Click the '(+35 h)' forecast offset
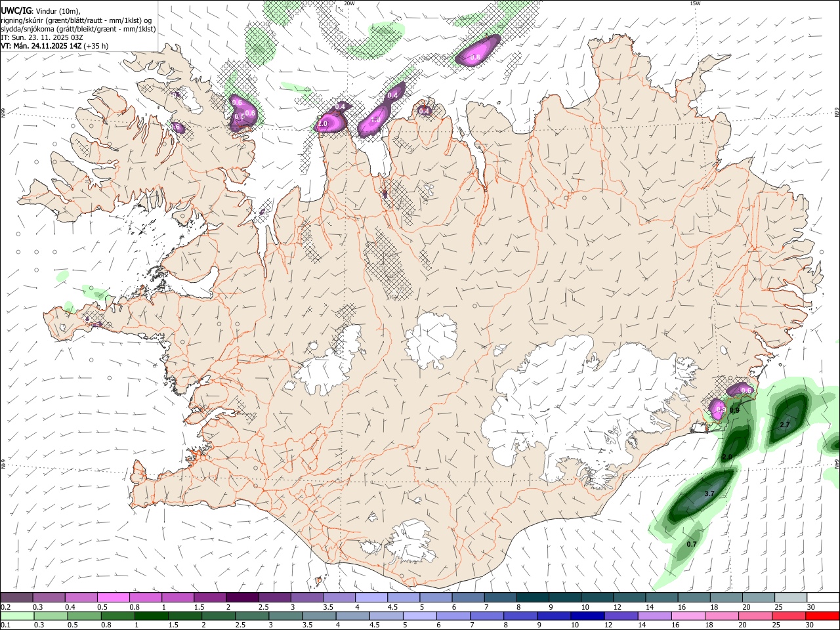840x630 pixels. (x=96, y=46)
